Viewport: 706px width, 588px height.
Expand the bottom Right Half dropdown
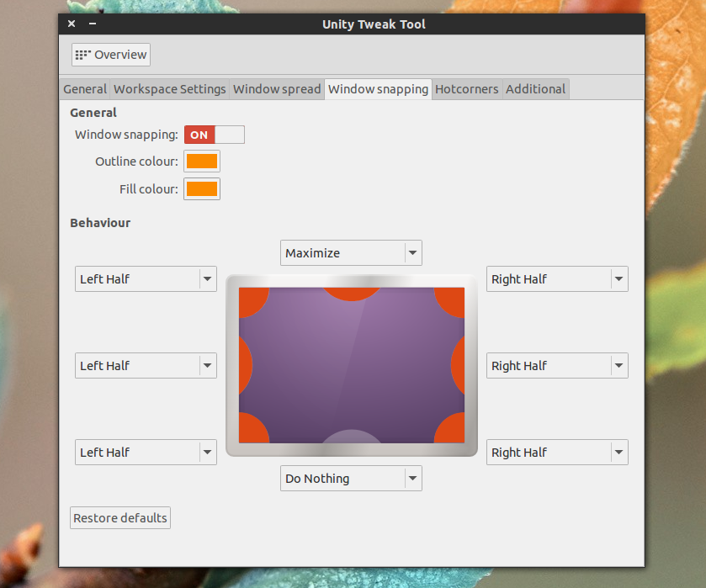click(557, 452)
